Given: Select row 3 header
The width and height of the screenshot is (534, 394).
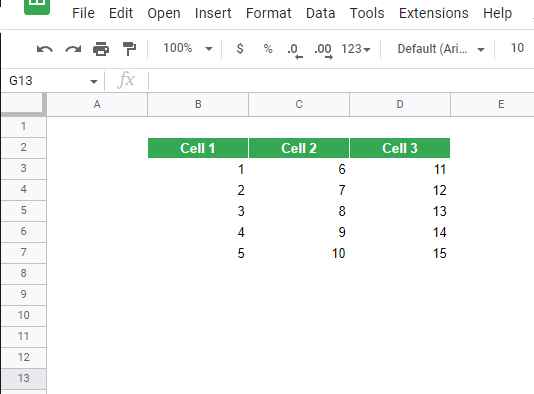Looking at the screenshot, I should tap(23, 169).
